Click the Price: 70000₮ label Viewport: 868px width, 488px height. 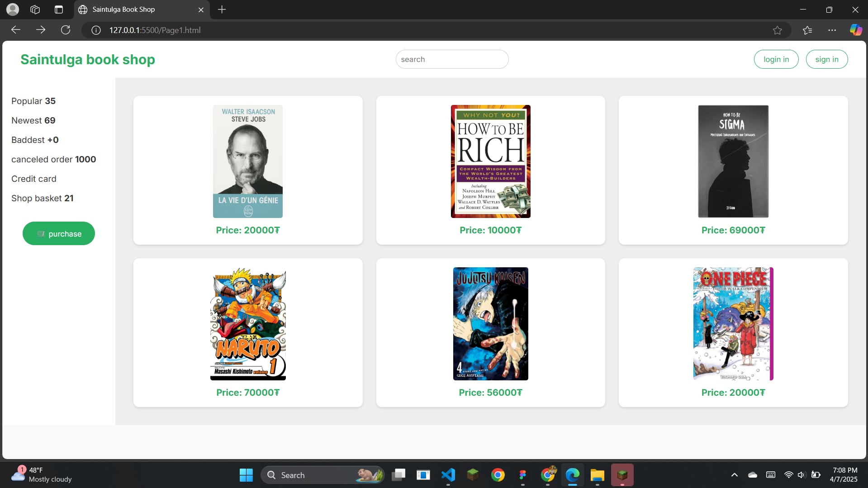click(248, 393)
